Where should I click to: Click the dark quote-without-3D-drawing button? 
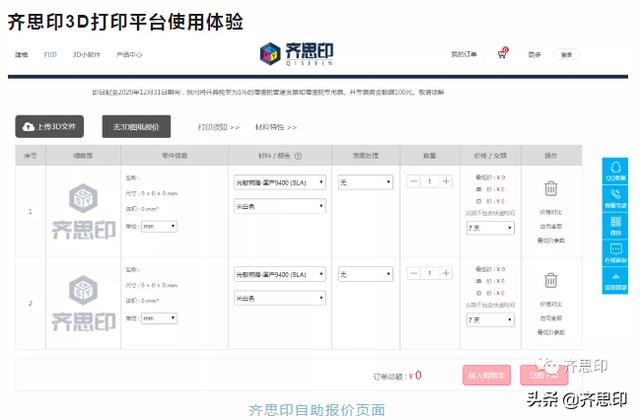pyautogui.click(x=136, y=127)
